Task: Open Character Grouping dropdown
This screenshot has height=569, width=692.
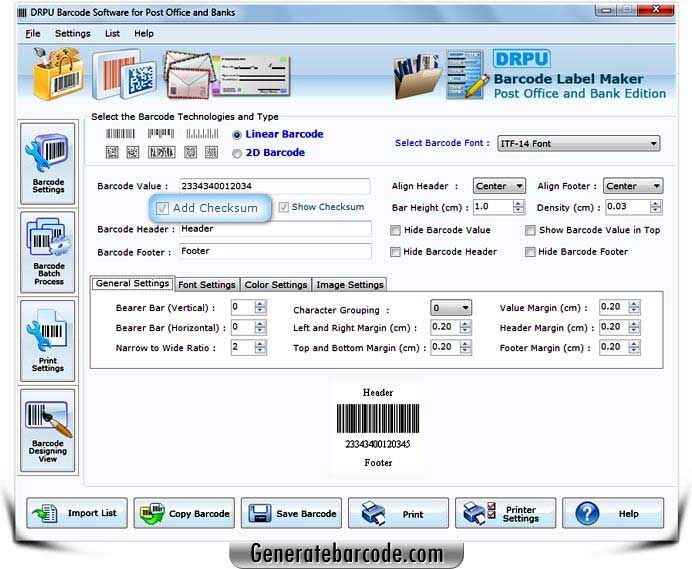Action: [451, 308]
